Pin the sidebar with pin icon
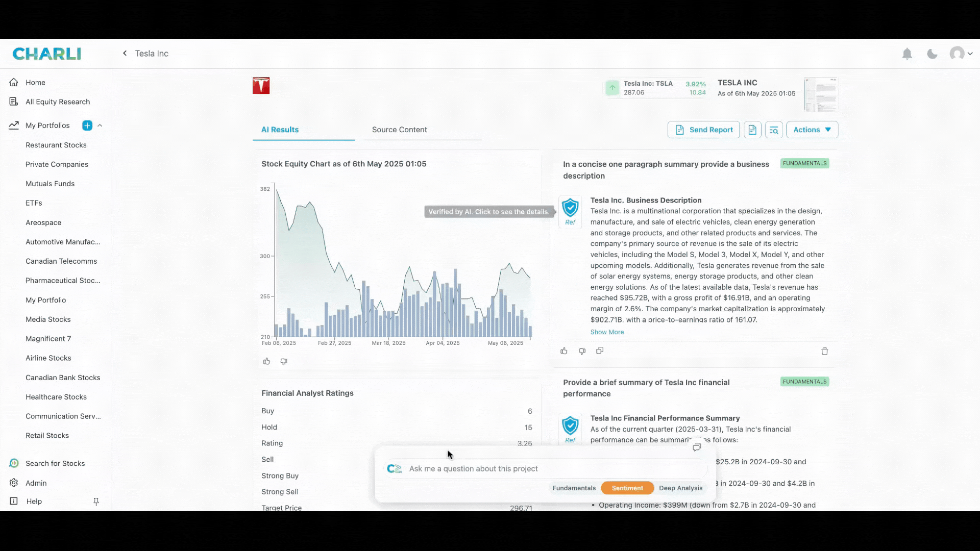 96,502
